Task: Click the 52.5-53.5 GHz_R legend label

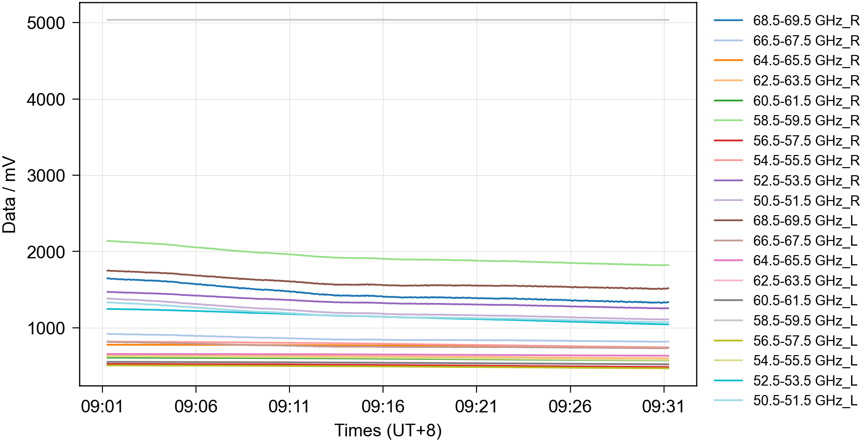Action: 805,181
